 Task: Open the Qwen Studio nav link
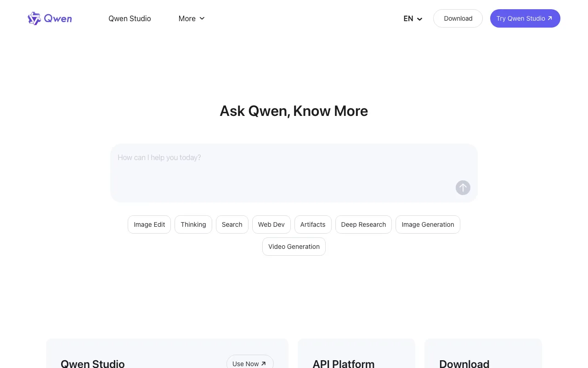(130, 18)
